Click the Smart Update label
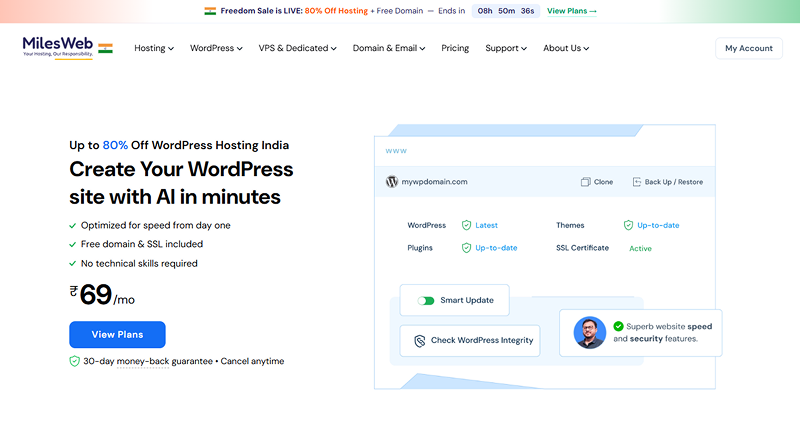800x445 pixels. tap(467, 300)
